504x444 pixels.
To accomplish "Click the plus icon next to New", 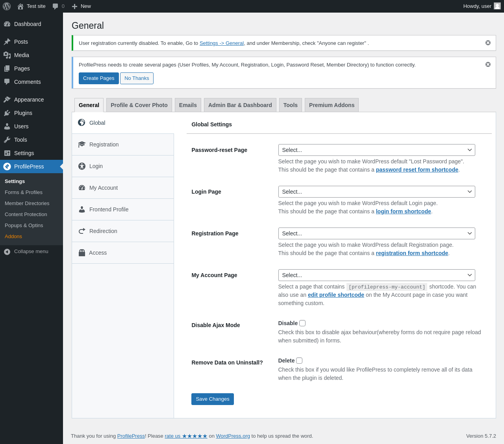I will click(x=74, y=6).
